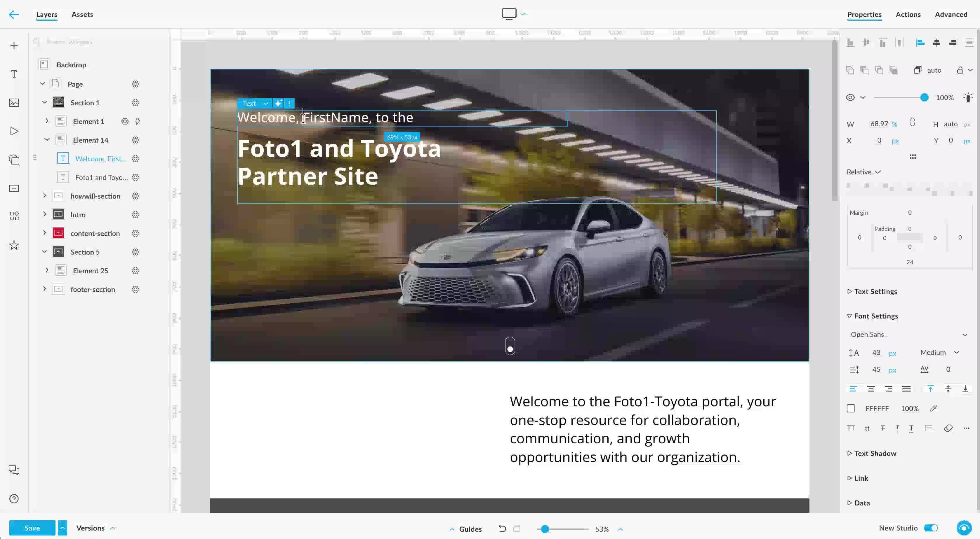Click the back arrow icon
The height and width of the screenshot is (539, 980).
[14, 15]
